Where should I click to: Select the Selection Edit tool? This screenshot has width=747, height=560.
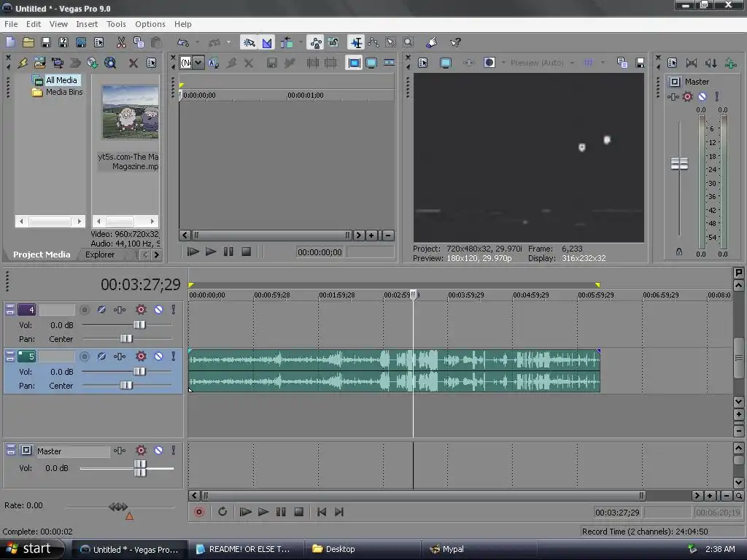(391, 42)
